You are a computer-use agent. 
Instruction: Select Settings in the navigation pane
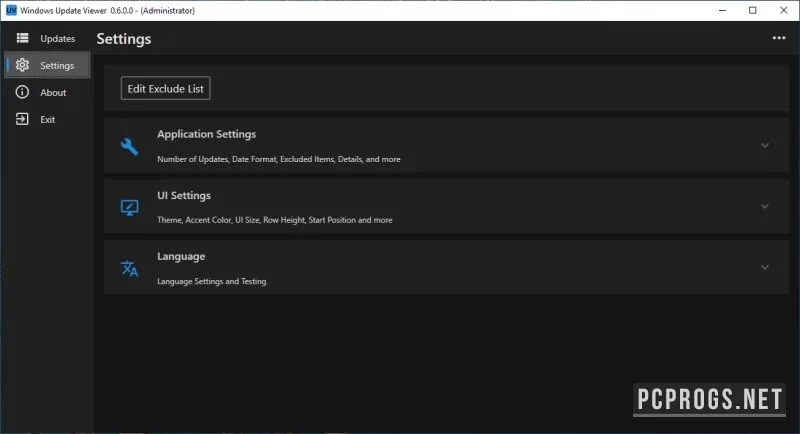47,65
